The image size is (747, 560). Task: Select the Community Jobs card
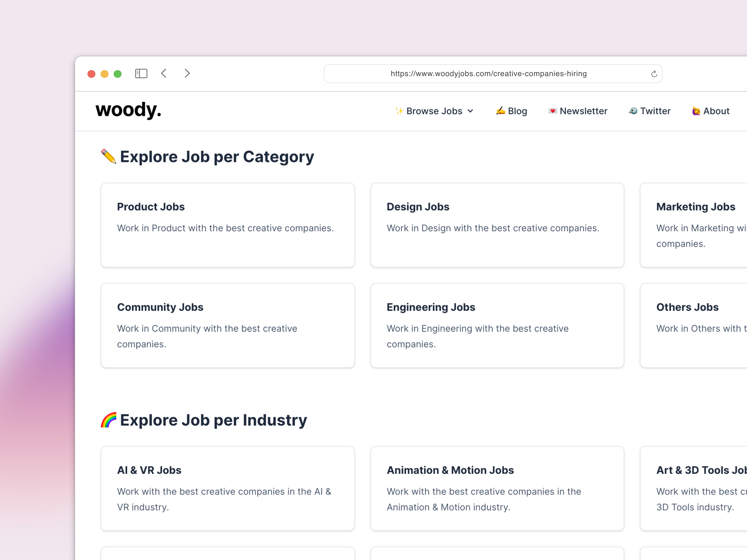tap(228, 325)
